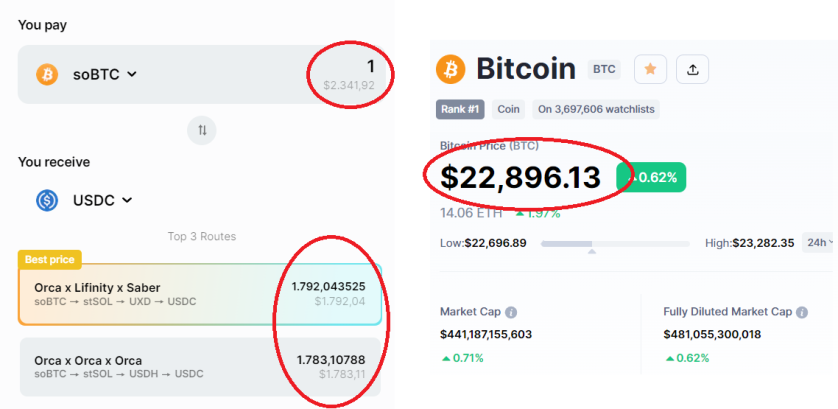This screenshot has height=409, width=838.
Task: Click the Rank #1 badge
Action: click(460, 110)
